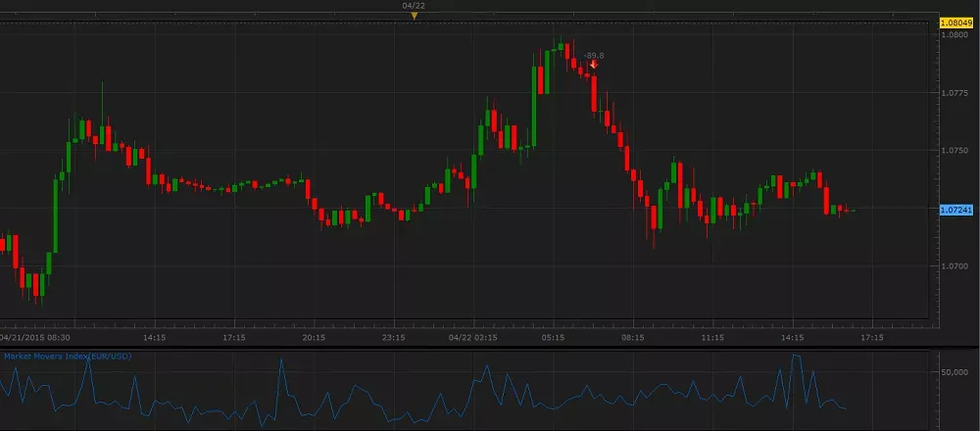Click the red down-arrow marker labeled -89.8
This screenshot has width=980, height=431.
click(594, 65)
